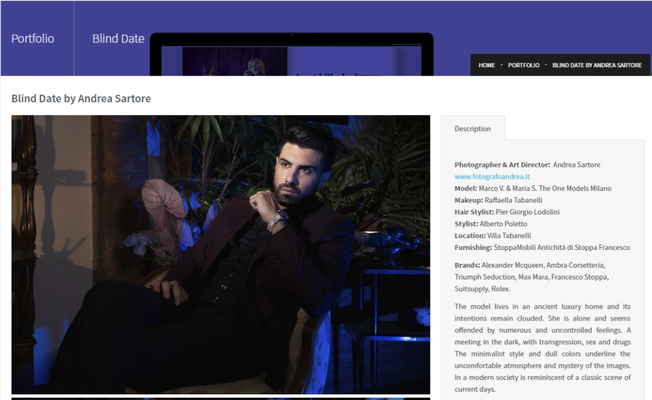The image size is (652, 400).
Task: Open the www.fotografoandrea.it link
Action: pos(492,177)
